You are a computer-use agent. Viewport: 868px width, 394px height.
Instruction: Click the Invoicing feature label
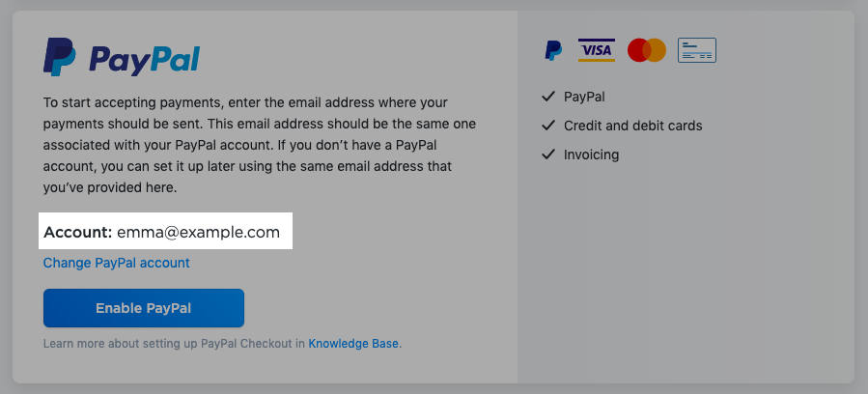coord(591,155)
